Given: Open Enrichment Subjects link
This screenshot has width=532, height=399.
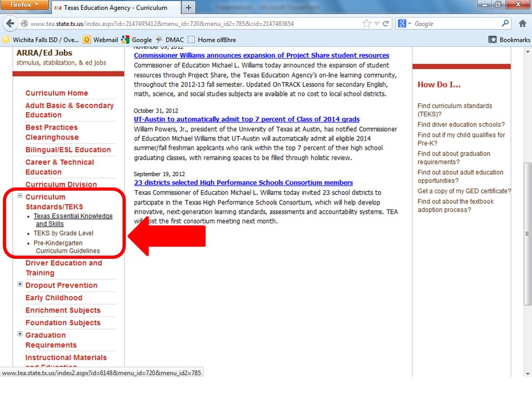Looking at the screenshot, I should pos(63,310).
